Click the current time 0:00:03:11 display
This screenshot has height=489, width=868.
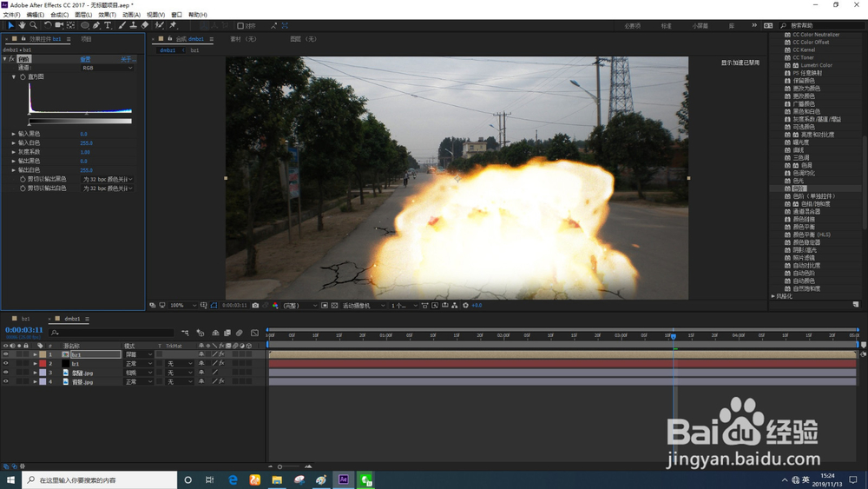23,330
